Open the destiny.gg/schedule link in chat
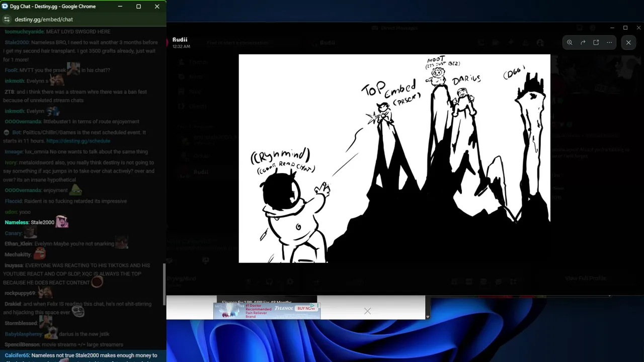Image resolution: width=644 pixels, height=362 pixels. click(78, 141)
